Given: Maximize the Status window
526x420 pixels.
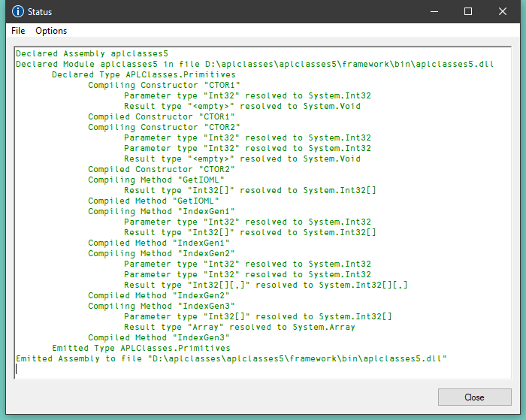Looking at the screenshot, I should coord(467,12).
